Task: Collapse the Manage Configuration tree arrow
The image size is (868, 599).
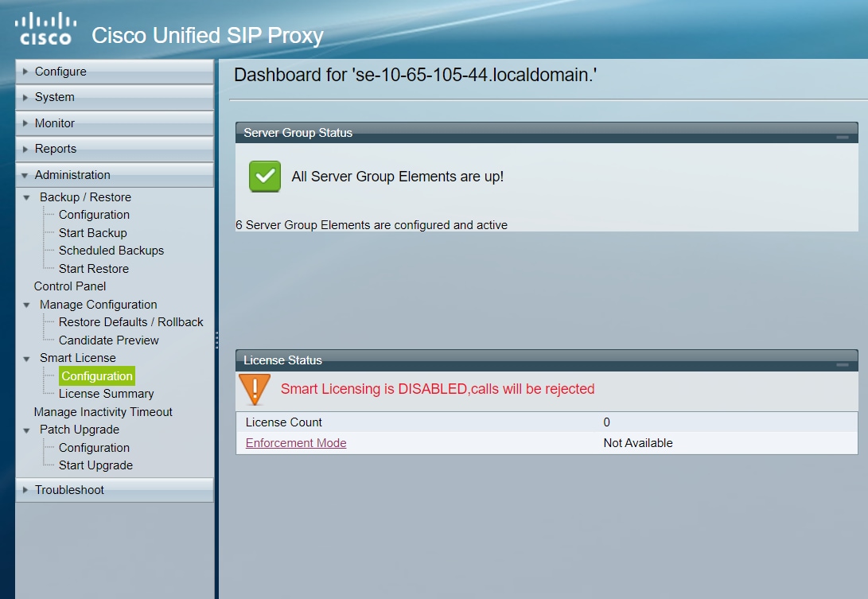Action: pos(26,305)
